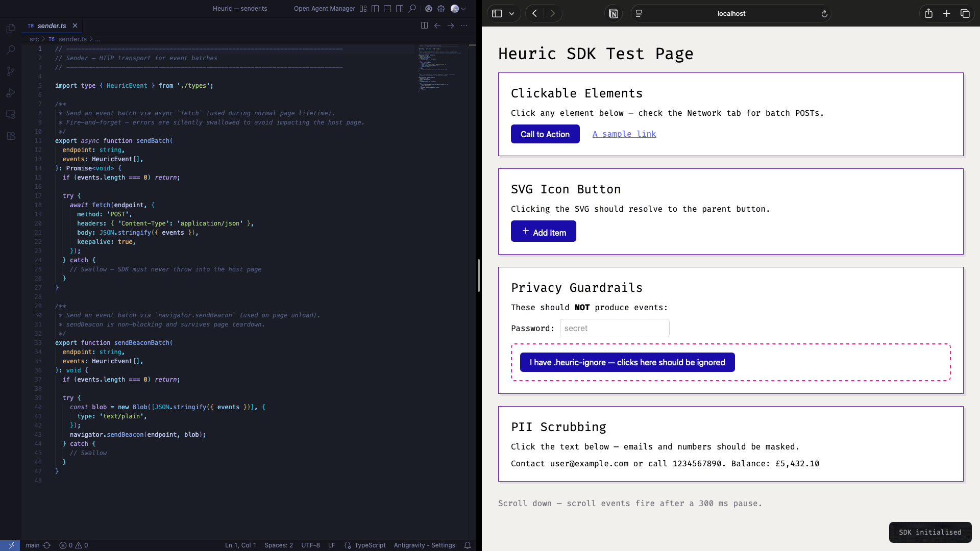The width and height of the screenshot is (980, 551).
Task: Open the remote window indicator in the status bar
Action: 10,545
